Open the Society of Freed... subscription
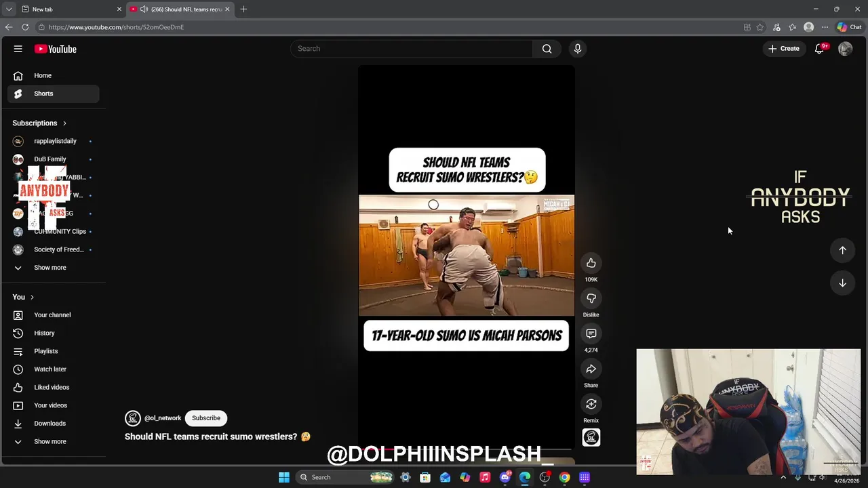Screen dimensions: 868x488 click(x=53, y=249)
